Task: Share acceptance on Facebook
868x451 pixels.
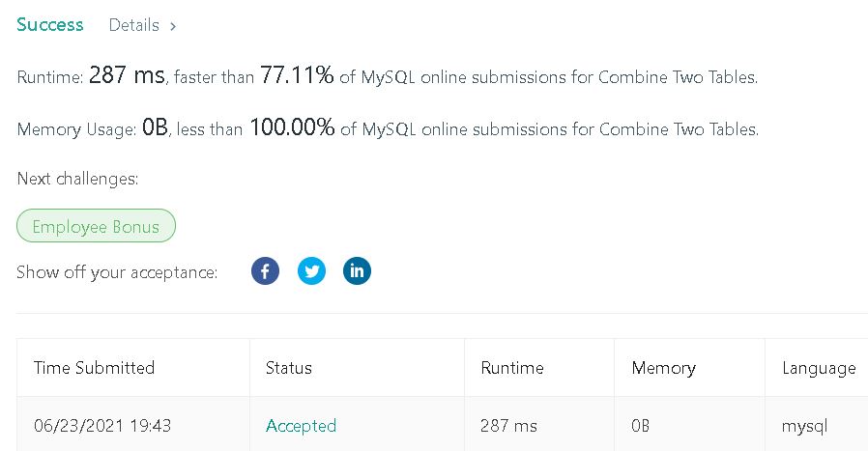Action: click(x=265, y=271)
